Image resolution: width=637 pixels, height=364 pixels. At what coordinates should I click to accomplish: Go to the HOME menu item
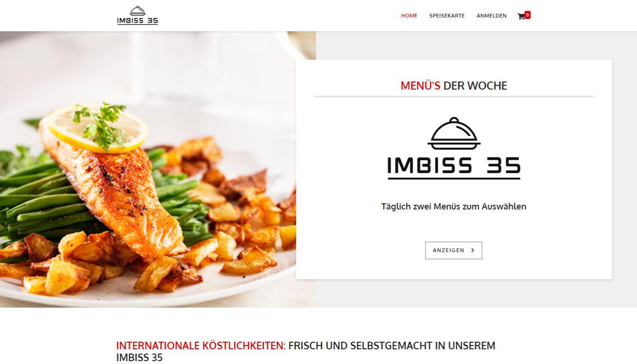pos(409,16)
